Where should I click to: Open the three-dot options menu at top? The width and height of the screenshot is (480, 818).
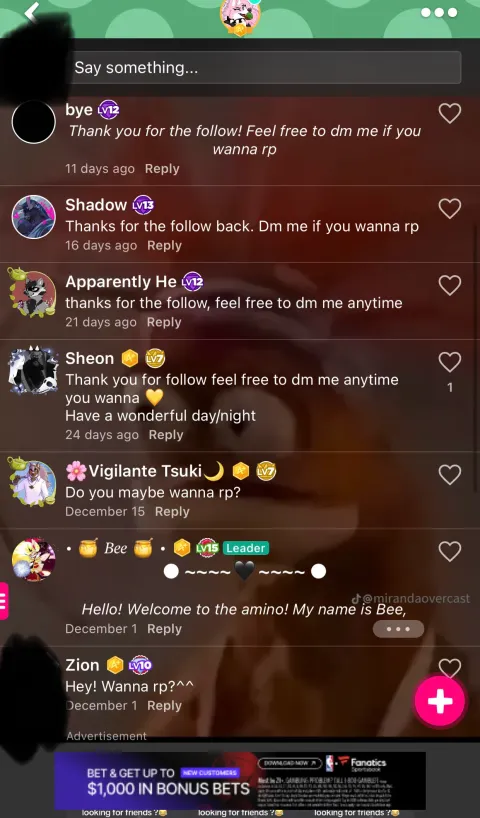439,13
